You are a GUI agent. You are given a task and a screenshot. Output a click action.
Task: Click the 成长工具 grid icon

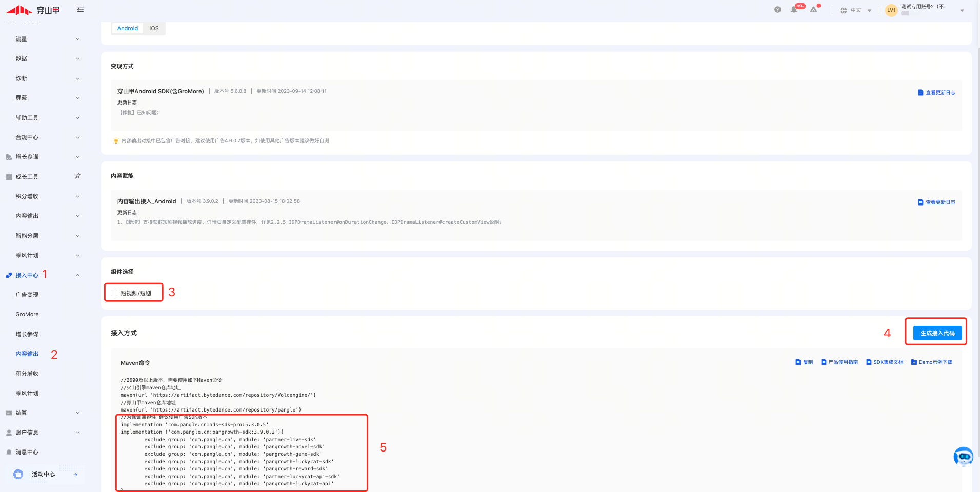[x=9, y=177]
